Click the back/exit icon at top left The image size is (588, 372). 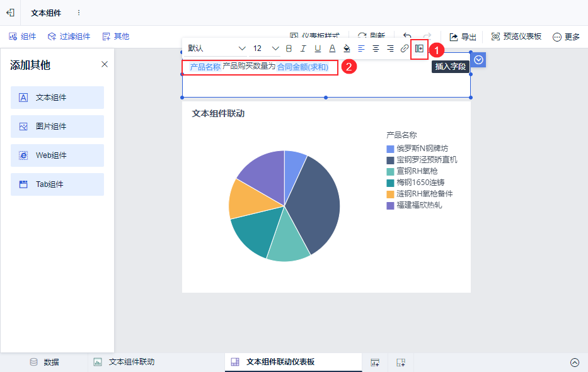click(10, 13)
